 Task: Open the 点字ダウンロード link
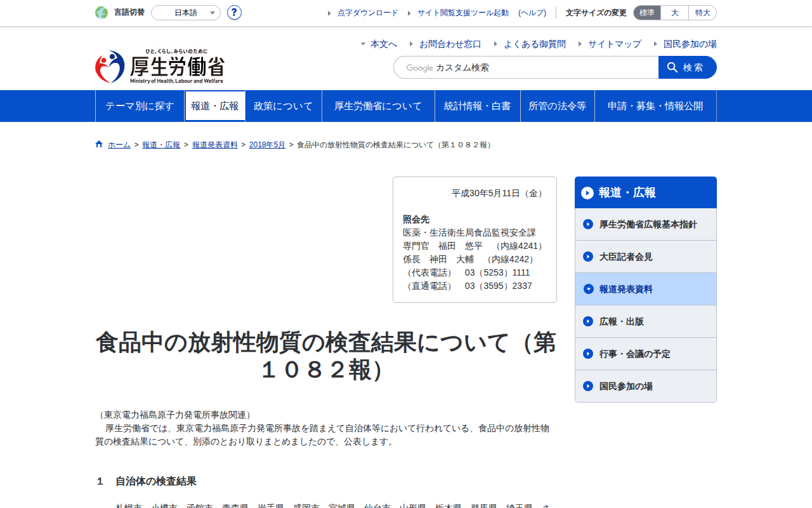coord(368,13)
